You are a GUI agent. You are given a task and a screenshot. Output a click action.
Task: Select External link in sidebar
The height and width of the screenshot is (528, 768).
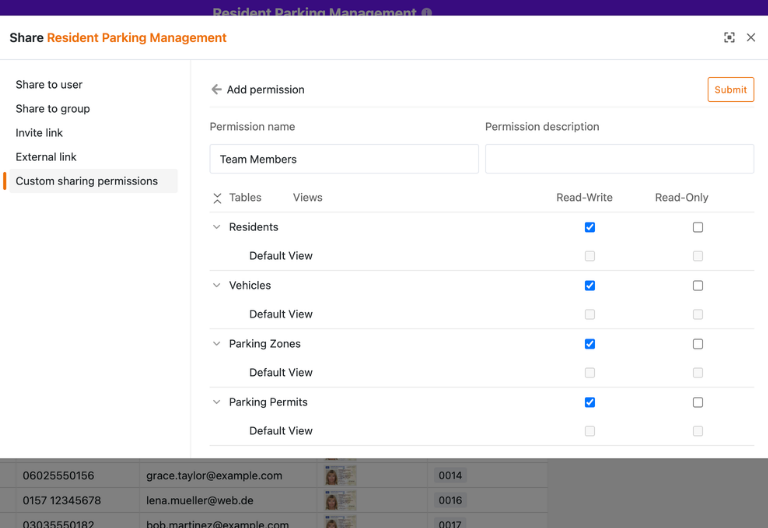coord(46,157)
